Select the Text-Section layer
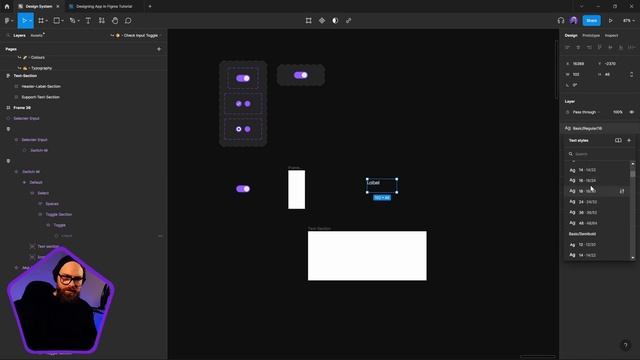640x360 pixels. point(25,76)
